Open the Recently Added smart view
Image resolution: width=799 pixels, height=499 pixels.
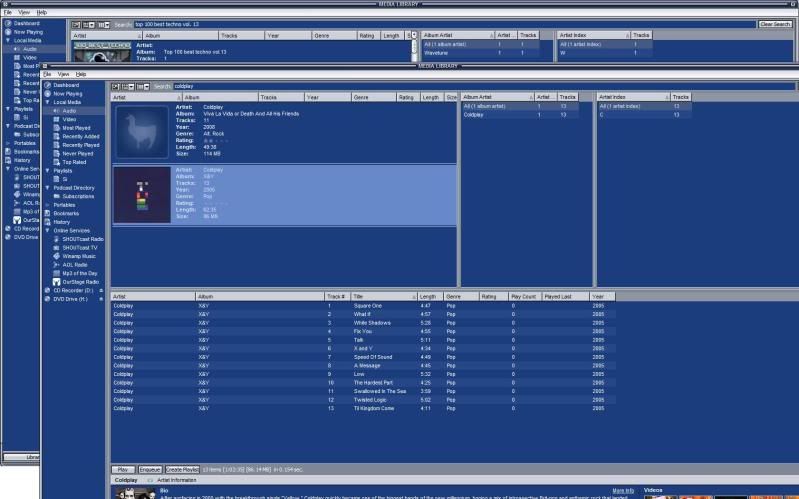point(80,136)
